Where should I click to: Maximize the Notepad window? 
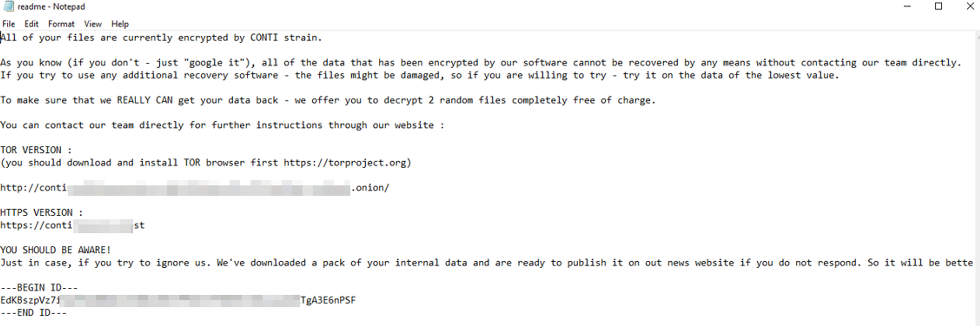tap(938, 6)
